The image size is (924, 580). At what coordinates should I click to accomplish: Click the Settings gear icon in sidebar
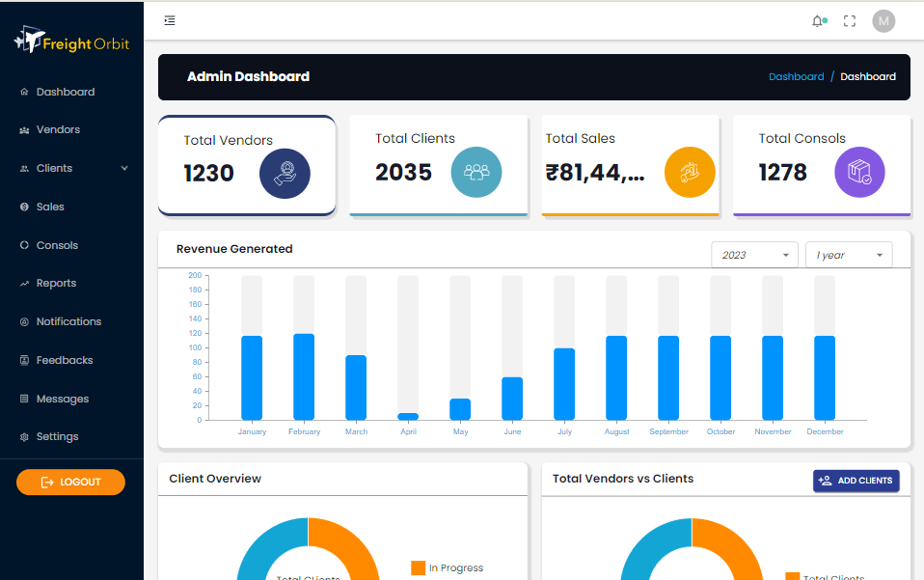pos(24,437)
